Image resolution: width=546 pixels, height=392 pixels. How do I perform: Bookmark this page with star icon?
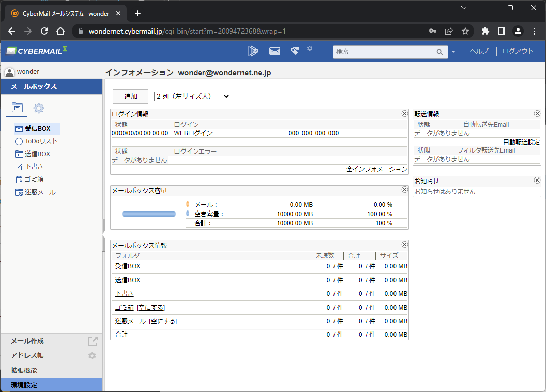(465, 31)
